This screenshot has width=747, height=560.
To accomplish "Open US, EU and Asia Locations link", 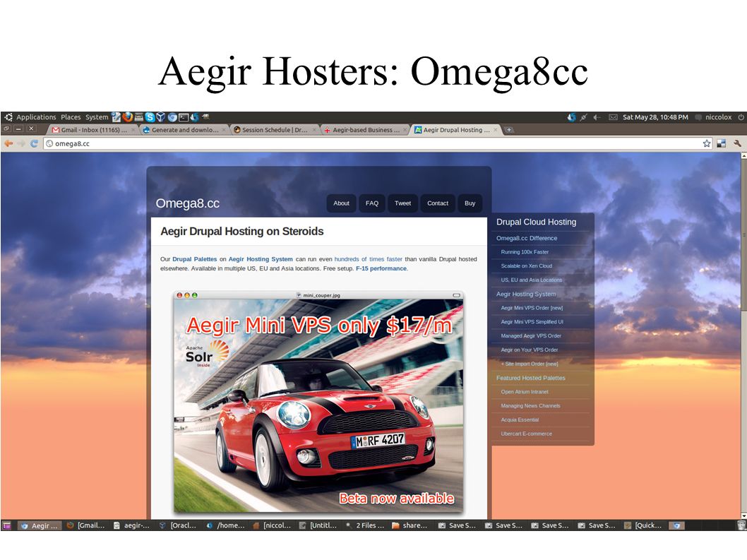I will tap(531, 280).
